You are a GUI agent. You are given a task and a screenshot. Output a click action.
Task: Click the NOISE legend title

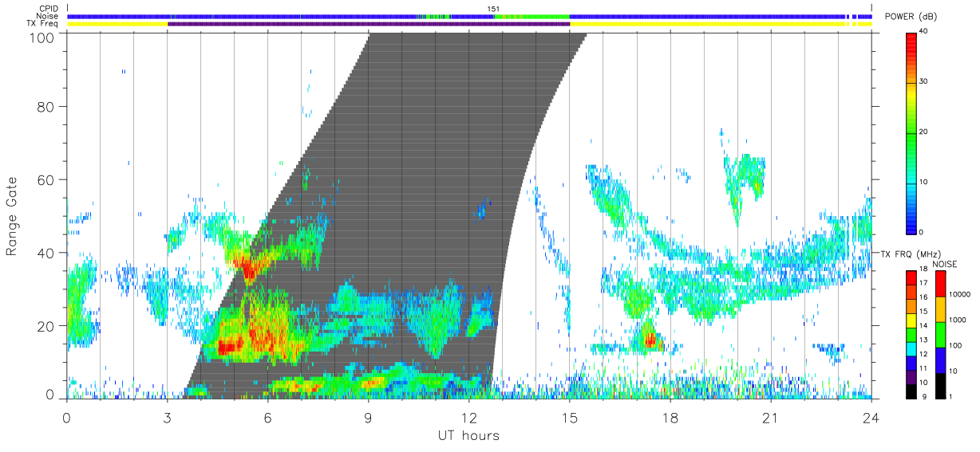[x=945, y=264]
